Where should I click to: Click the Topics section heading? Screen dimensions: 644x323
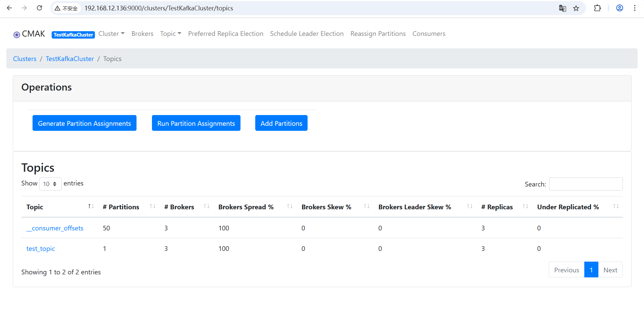[x=38, y=168]
